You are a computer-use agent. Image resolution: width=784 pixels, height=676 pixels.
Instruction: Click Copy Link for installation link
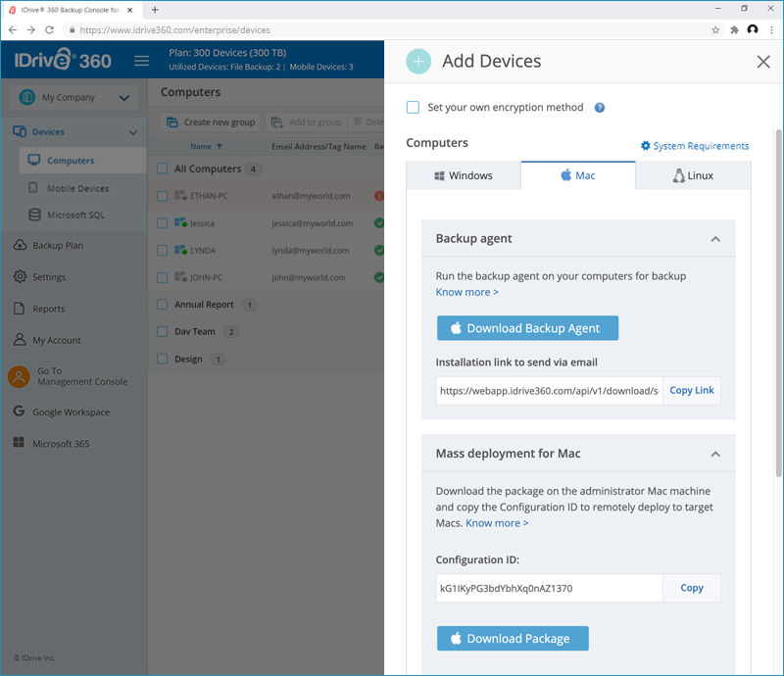pos(692,391)
